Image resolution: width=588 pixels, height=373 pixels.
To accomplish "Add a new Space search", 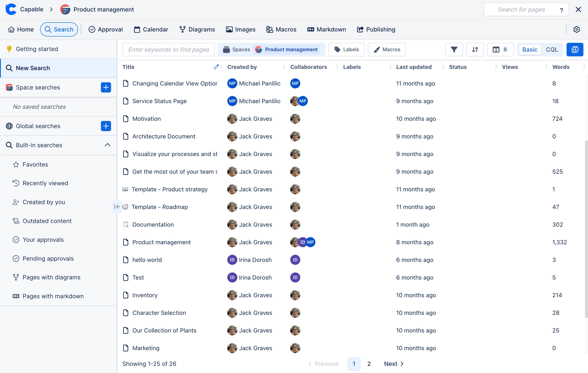I will (106, 87).
